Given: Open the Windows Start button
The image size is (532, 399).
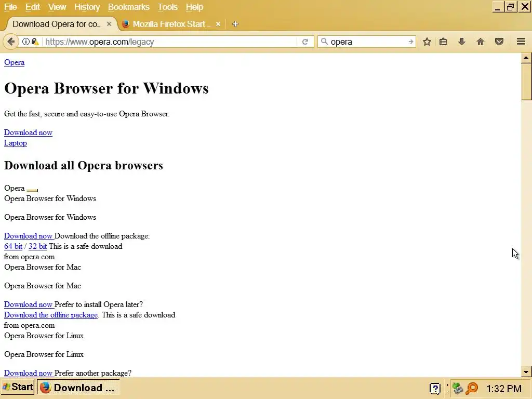Looking at the screenshot, I should pyautogui.click(x=18, y=387).
